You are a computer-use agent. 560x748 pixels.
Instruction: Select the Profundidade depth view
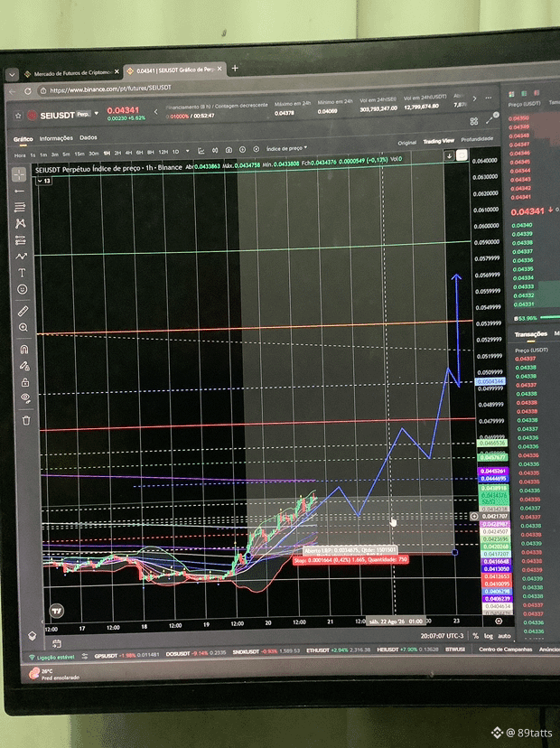coord(477,139)
